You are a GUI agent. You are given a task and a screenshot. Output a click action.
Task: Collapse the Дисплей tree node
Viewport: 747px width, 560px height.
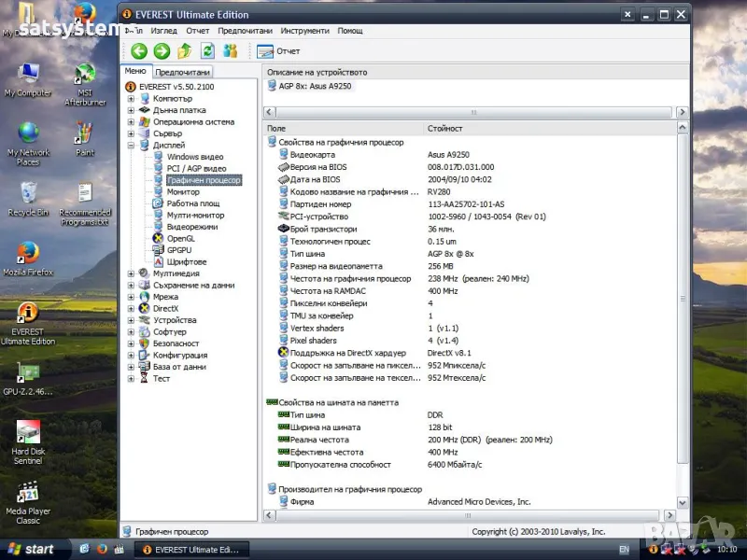pyautogui.click(x=132, y=146)
